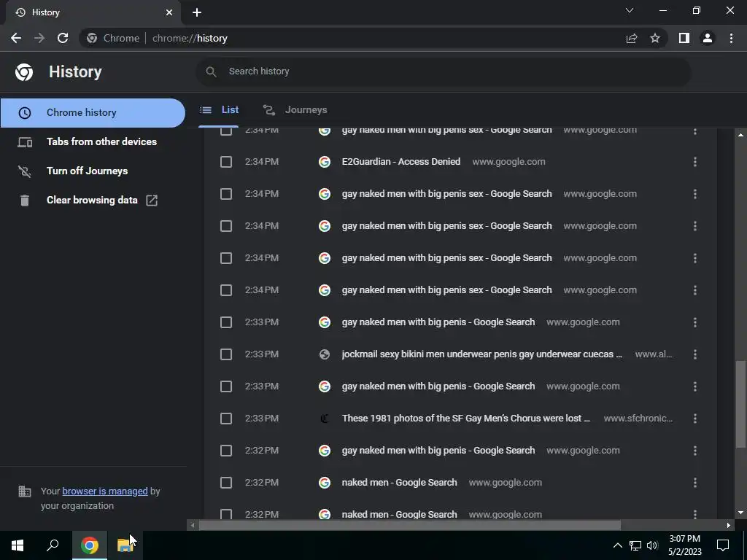Click the building icon by managed notice

(x=24, y=491)
